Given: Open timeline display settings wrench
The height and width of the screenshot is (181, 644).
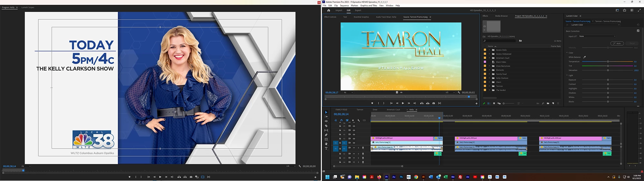Looking at the screenshot, I should coord(359,120).
